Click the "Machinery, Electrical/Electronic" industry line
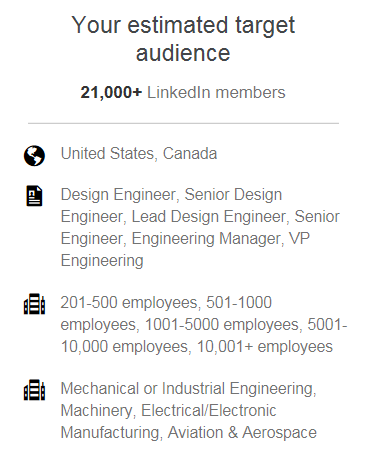Screen dimensions: 379x457 click(168, 411)
